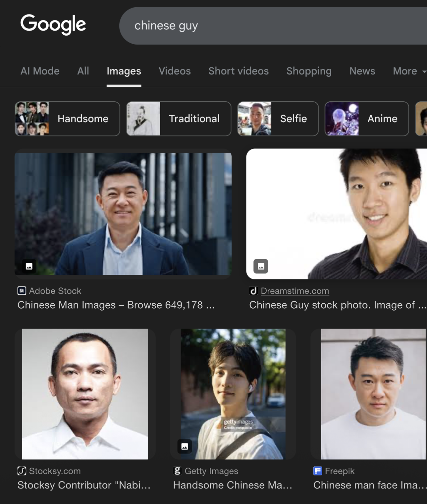Click the Traditional chip preview thumbnail

pos(144,119)
